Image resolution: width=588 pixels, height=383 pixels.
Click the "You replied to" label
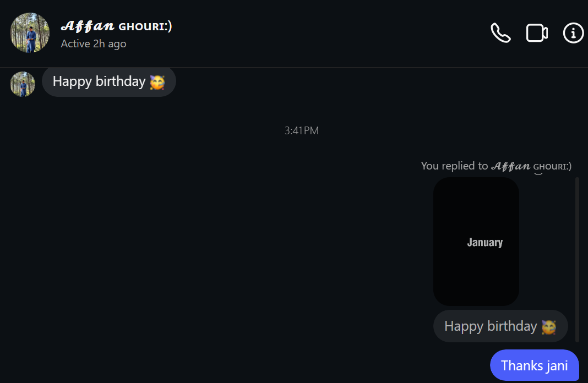454,166
